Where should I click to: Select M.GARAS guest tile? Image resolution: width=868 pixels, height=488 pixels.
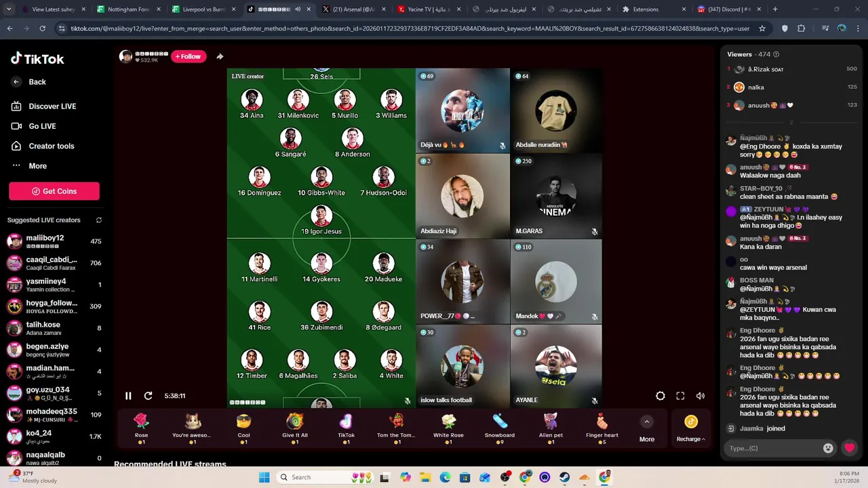click(556, 196)
